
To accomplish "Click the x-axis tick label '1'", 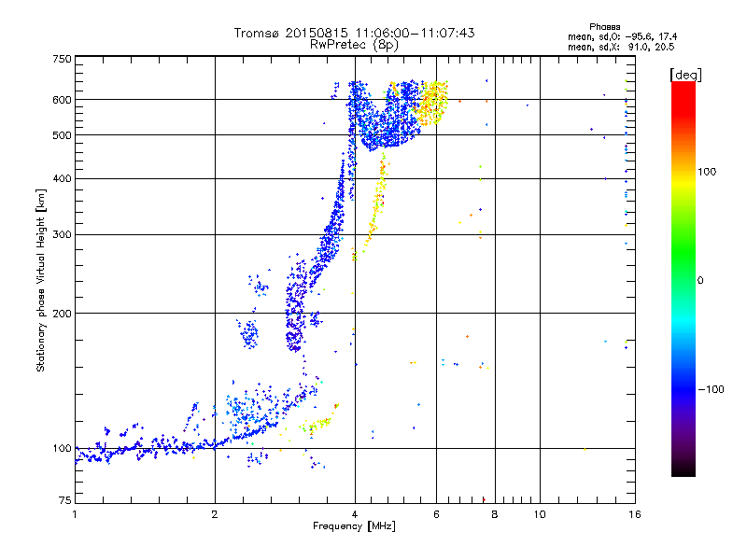I will point(75,514).
